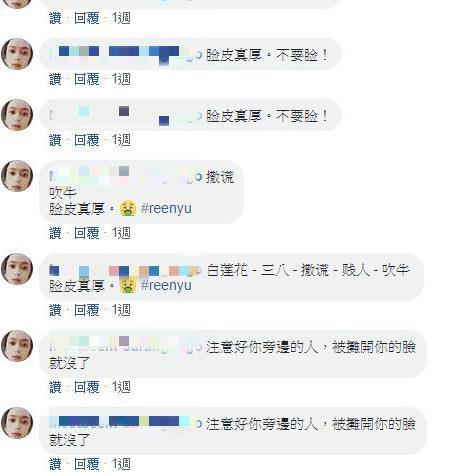Click avatar of the 撒谎 吹牛 comment
Image resolution: width=453 pixels, height=476 pixels.
click(17, 176)
